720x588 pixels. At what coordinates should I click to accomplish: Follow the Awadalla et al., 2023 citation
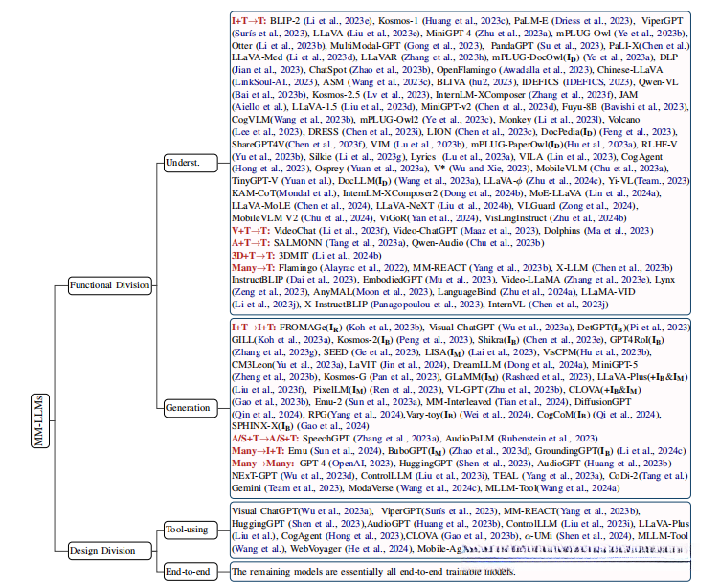[546, 70]
